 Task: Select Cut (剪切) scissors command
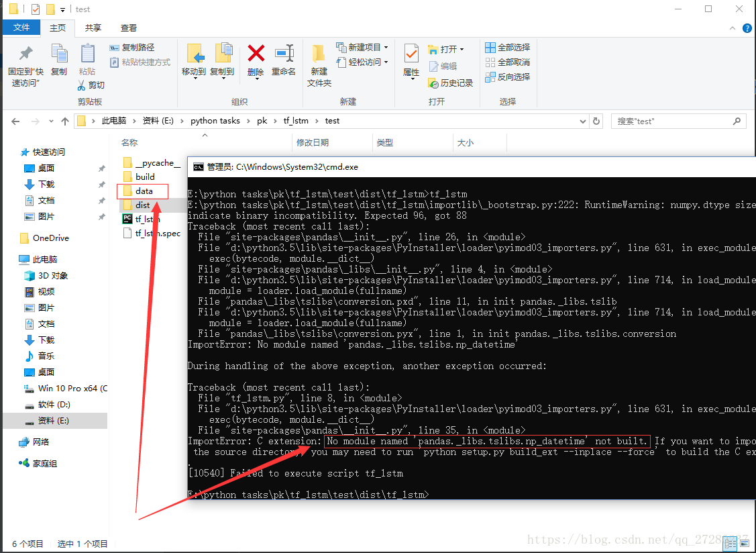pos(91,85)
